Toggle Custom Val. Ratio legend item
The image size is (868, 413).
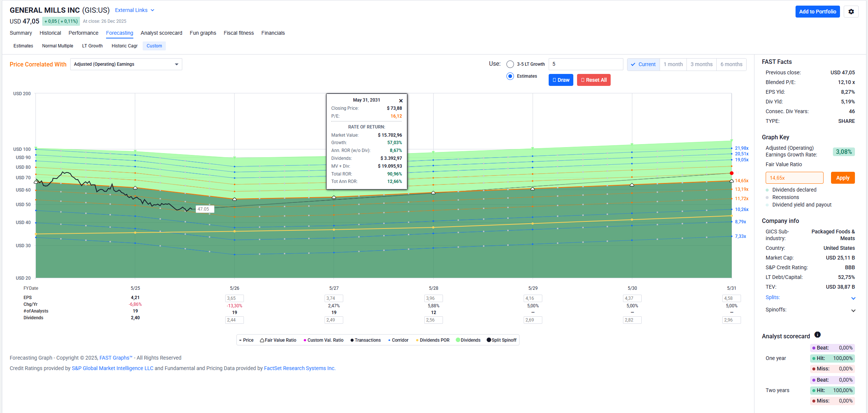323,340
